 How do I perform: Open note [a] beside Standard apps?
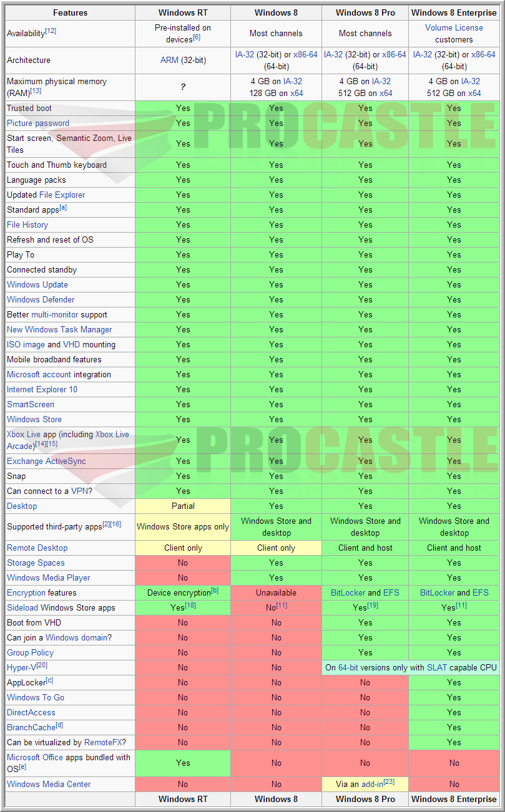pos(63,208)
